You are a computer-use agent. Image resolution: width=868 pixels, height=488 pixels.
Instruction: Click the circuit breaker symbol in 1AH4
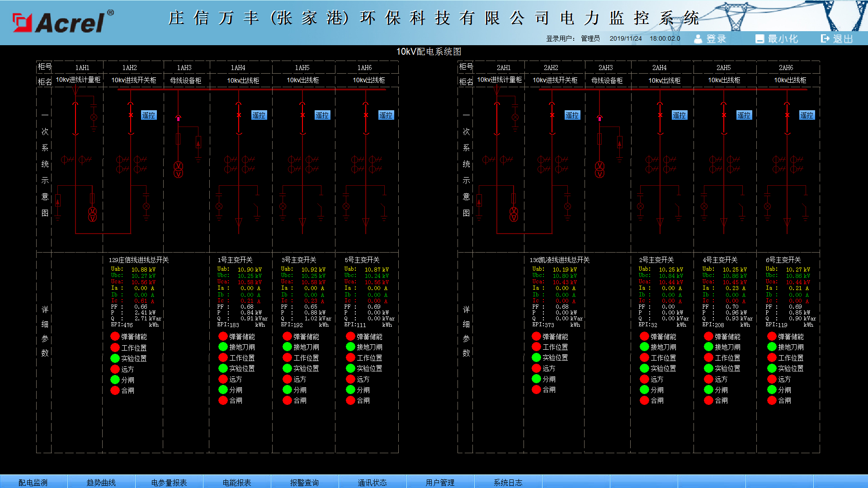coord(239,118)
